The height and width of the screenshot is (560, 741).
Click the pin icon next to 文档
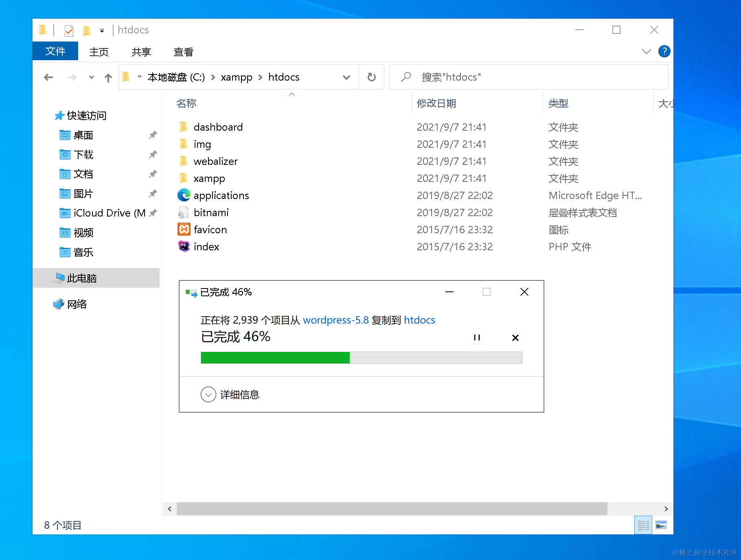tap(153, 174)
